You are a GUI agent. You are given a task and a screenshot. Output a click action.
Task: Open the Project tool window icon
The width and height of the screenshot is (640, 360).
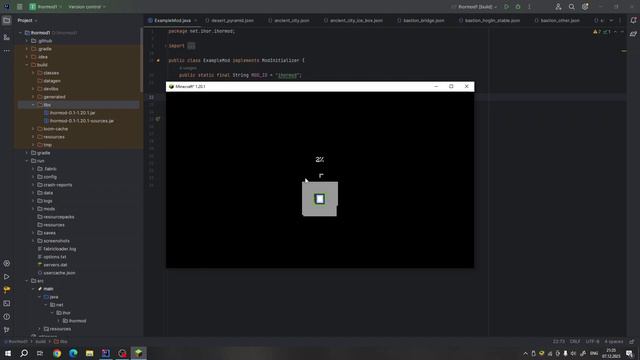point(7,20)
